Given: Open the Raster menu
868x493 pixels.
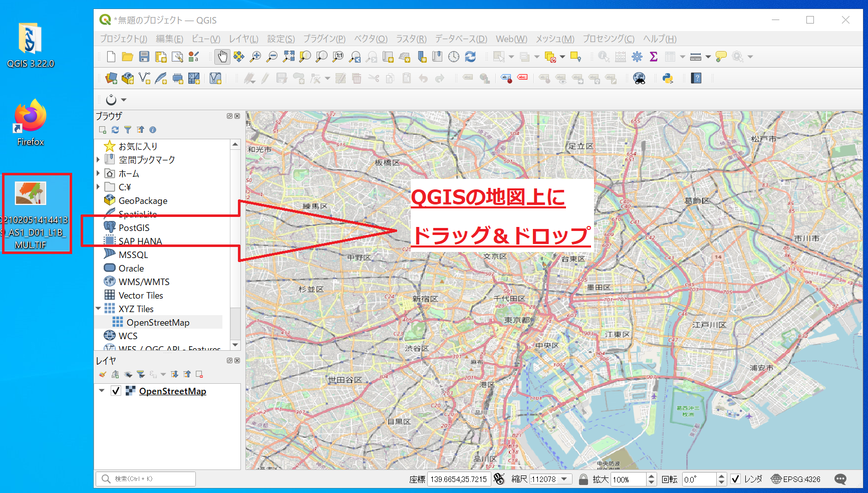Looking at the screenshot, I should click(x=411, y=39).
